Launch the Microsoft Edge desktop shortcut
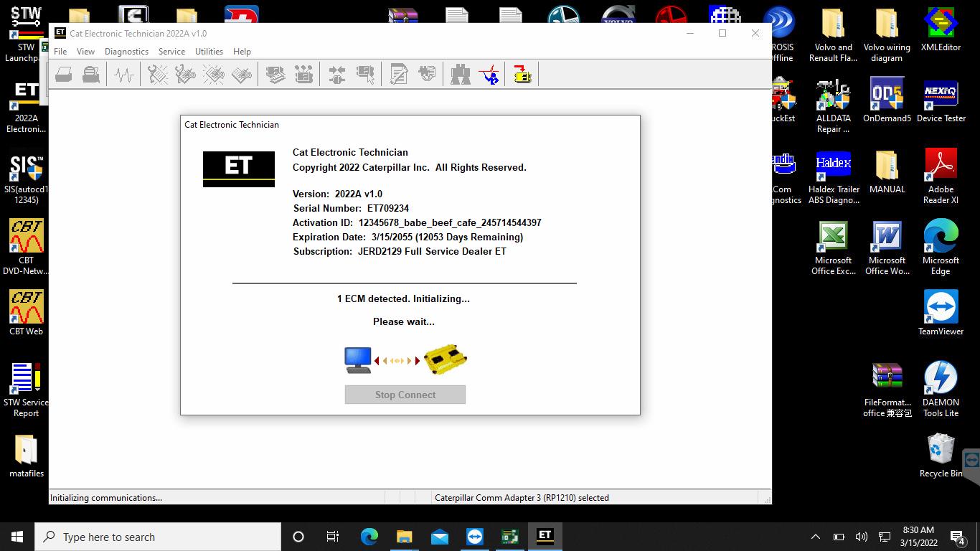 [941, 248]
